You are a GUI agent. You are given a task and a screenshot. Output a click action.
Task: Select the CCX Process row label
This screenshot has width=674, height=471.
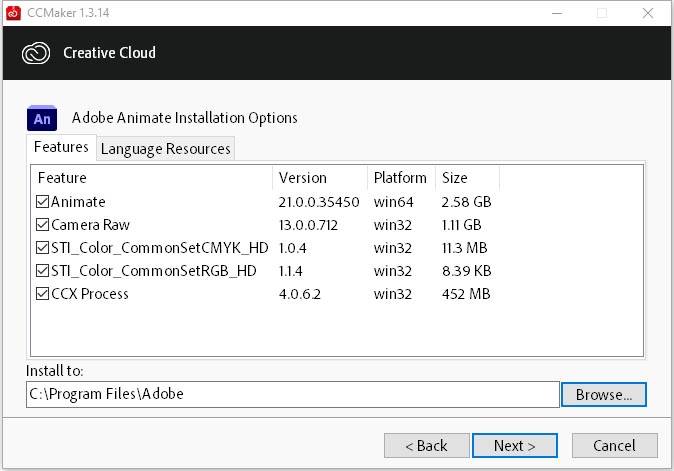[89, 294]
